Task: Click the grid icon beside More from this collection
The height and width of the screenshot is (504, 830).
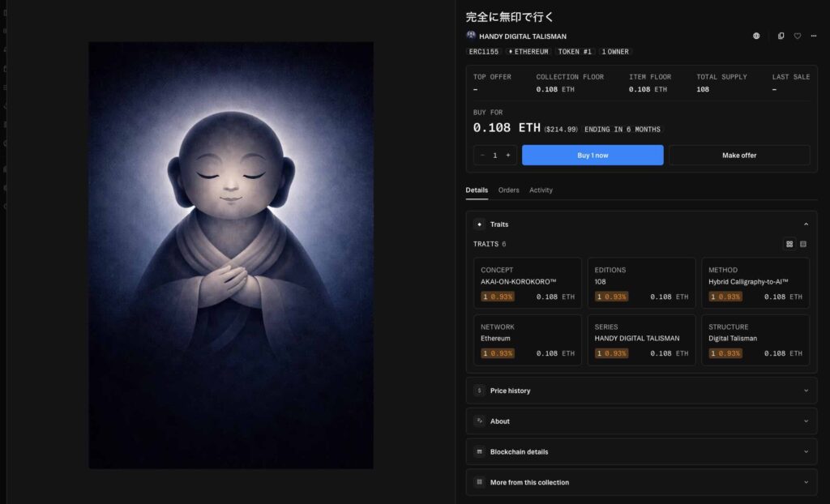Action: point(478,481)
